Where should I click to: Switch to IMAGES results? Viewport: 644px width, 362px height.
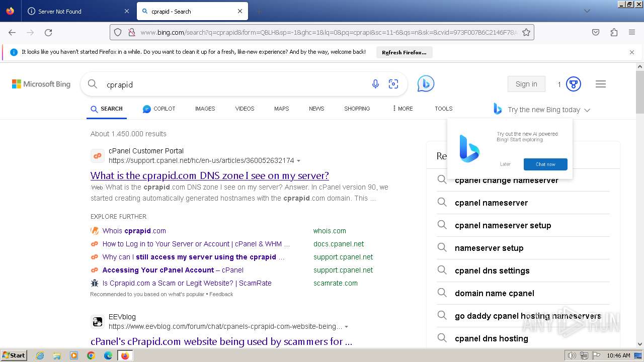(x=205, y=109)
